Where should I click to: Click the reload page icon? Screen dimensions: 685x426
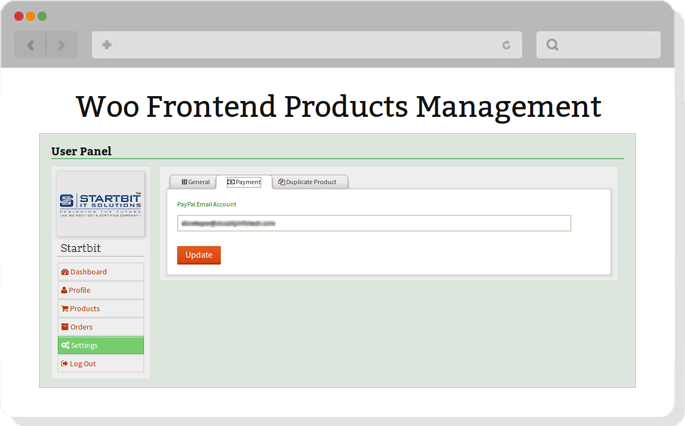pyautogui.click(x=506, y=45)
